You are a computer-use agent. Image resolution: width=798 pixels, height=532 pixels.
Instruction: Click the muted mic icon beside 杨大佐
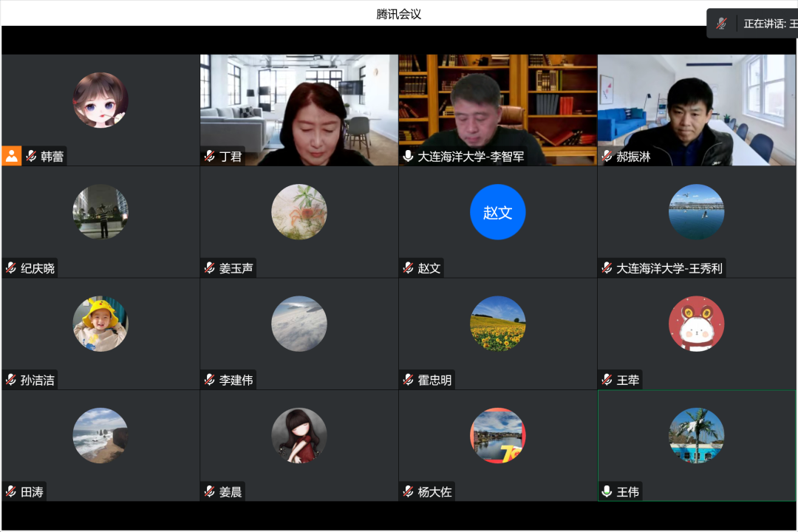pyautogui.click(x=408, y=491)
